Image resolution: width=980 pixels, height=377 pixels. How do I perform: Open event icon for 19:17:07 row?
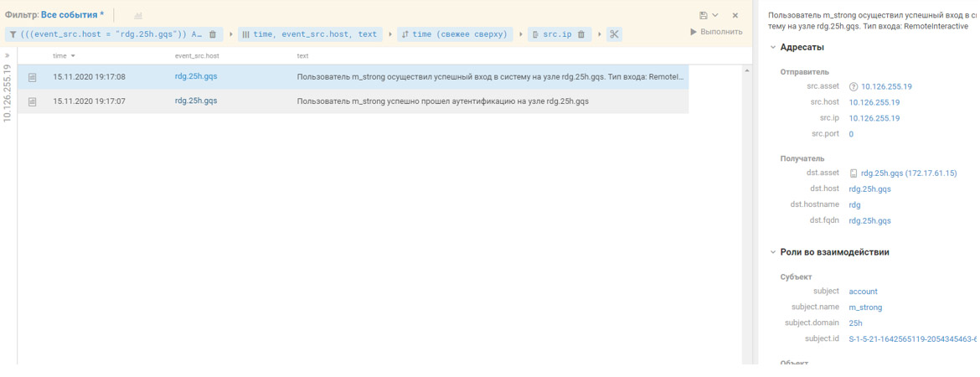point(33,101)
